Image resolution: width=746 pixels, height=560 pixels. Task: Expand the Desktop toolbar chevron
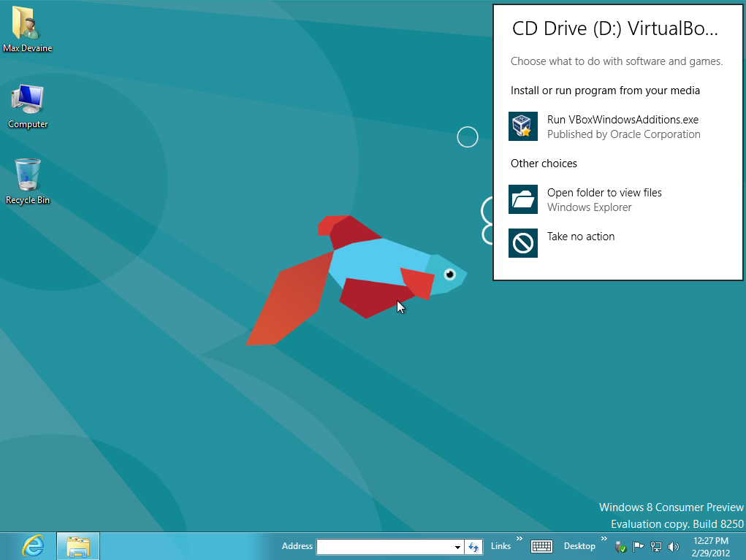point(604,538)
